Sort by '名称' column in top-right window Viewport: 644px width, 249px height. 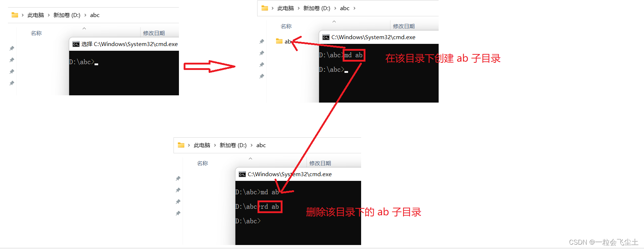[x=286, y=26]
